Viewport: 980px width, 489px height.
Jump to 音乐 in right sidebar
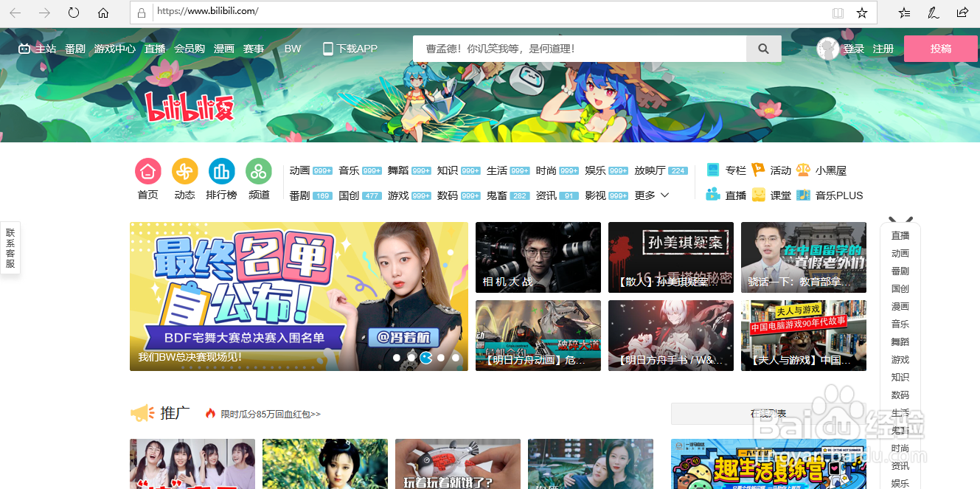tap(900, 325)
